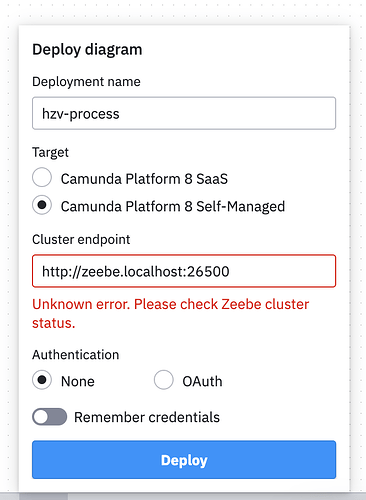Click into the Cluster endpoint URL field

pyautogui.click(x=184, y=271)
